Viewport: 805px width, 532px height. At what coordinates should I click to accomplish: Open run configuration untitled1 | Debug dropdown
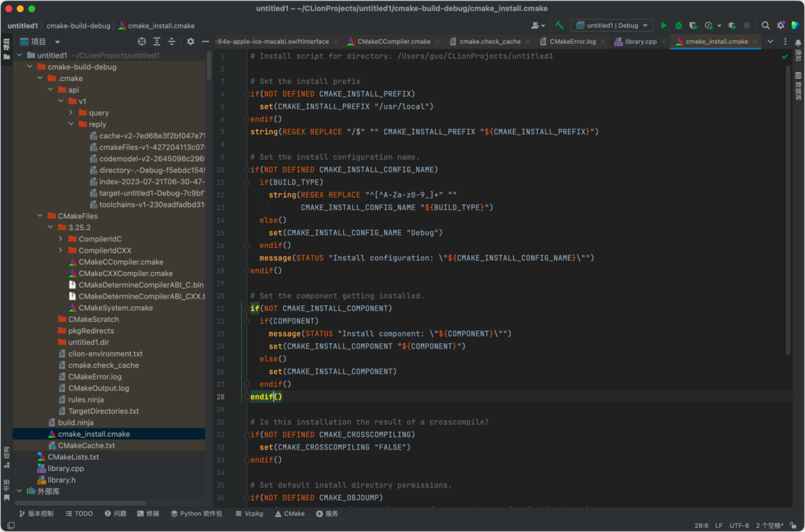(612, 25)
